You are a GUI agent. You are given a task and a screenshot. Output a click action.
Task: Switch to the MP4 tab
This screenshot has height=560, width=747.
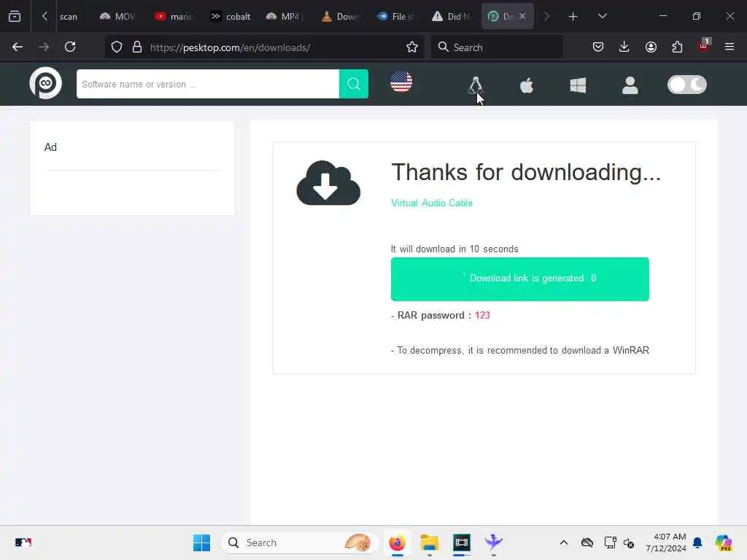pos(285,17)
